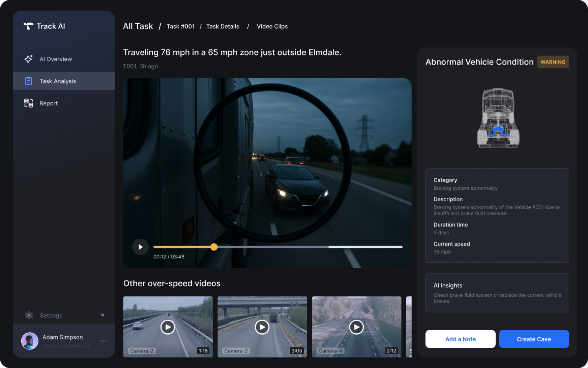The width and height of the screenshot is (588, 368).
Task: Click the vehicle wireframe diagram
Action: pos(498,118)
